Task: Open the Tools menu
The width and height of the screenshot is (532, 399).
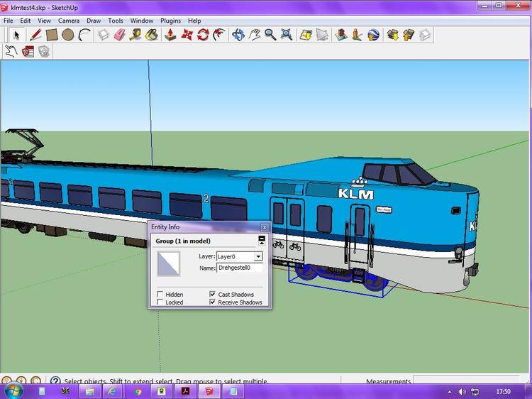Action: [x=116, y=21]
